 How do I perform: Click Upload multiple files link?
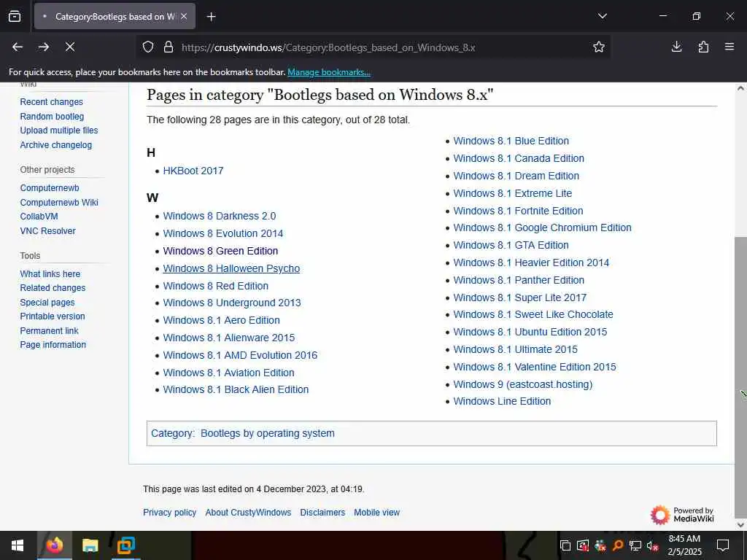(x=59, y=131)
